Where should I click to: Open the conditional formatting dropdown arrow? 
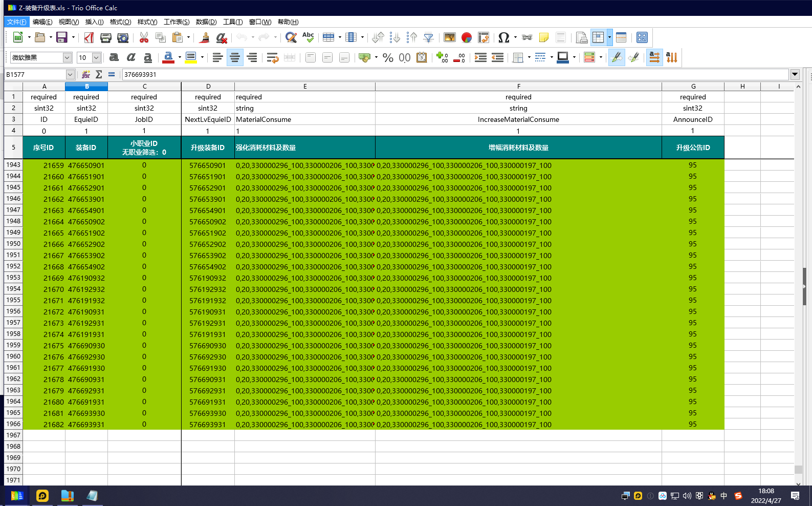pos(601,57)
